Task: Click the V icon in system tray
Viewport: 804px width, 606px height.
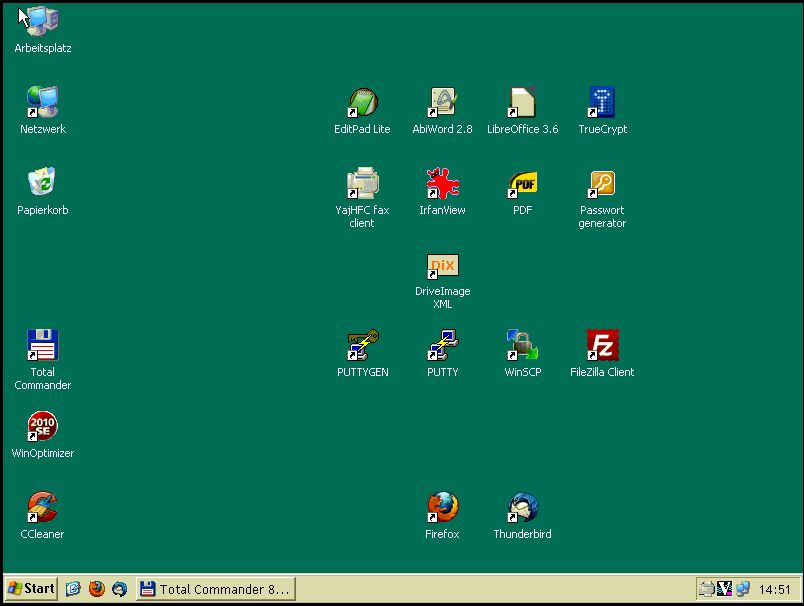Action: click(725, 589)
